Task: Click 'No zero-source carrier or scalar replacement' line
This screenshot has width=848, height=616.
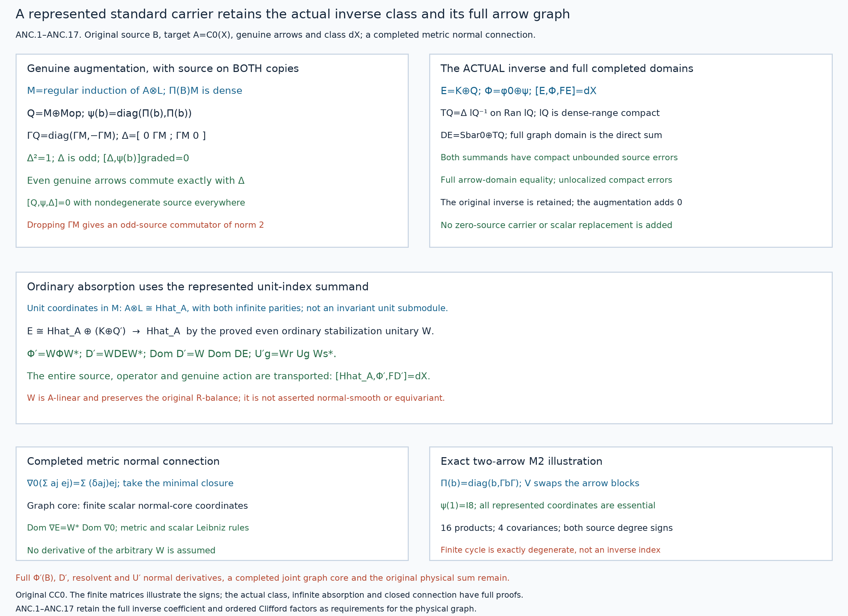Action: 556,225
